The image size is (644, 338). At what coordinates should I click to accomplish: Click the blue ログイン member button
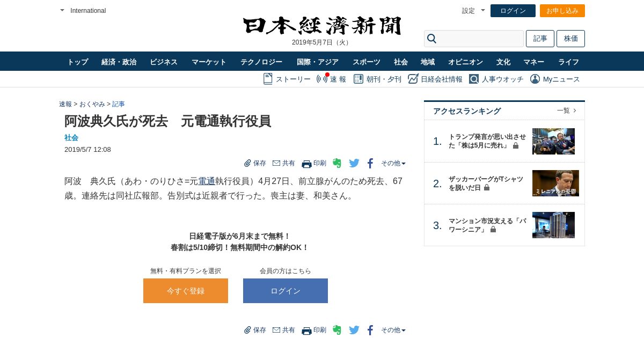(x=286, y=291)
